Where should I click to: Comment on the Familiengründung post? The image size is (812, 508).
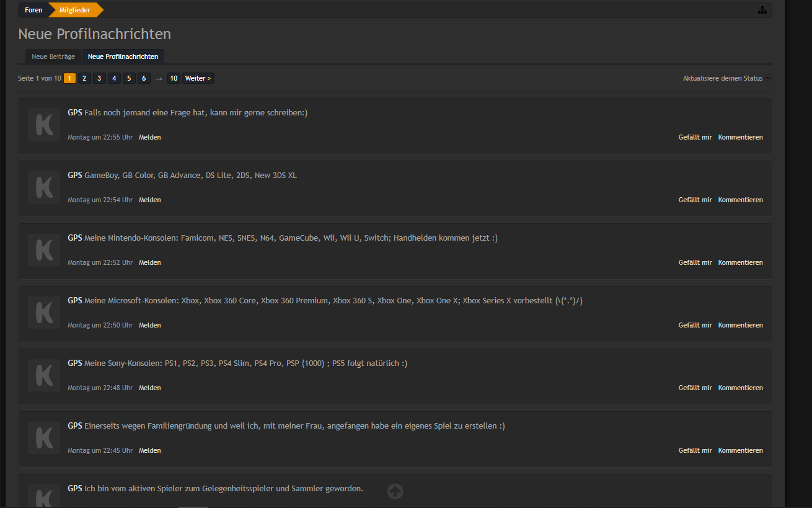click(740, 450)
